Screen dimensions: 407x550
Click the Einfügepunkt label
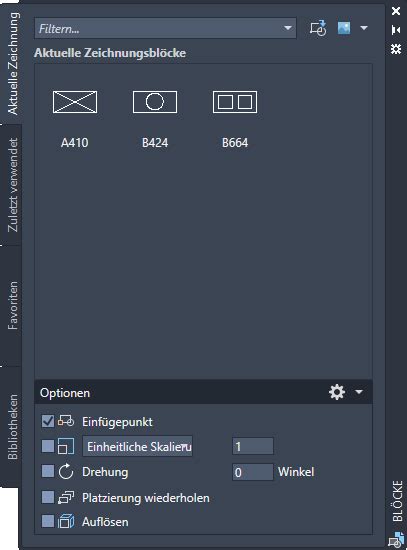coord(117,422)
